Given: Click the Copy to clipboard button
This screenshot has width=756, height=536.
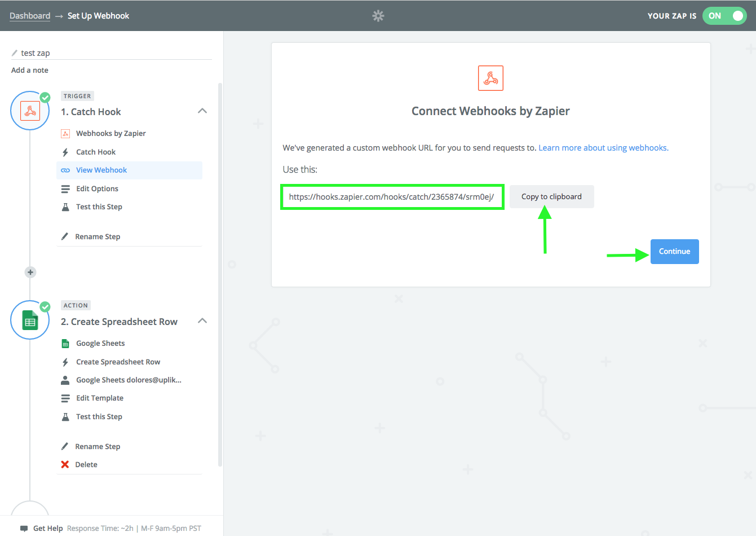Looking at the screenshot, I should pyautogui.click(x=551, y=197).
